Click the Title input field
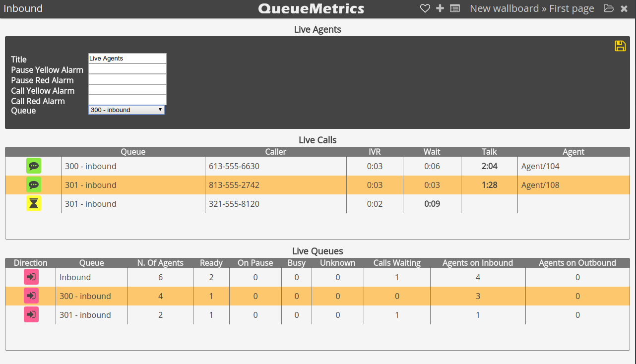The width and height of the screenshot is (636, 364). click(127, 59)
